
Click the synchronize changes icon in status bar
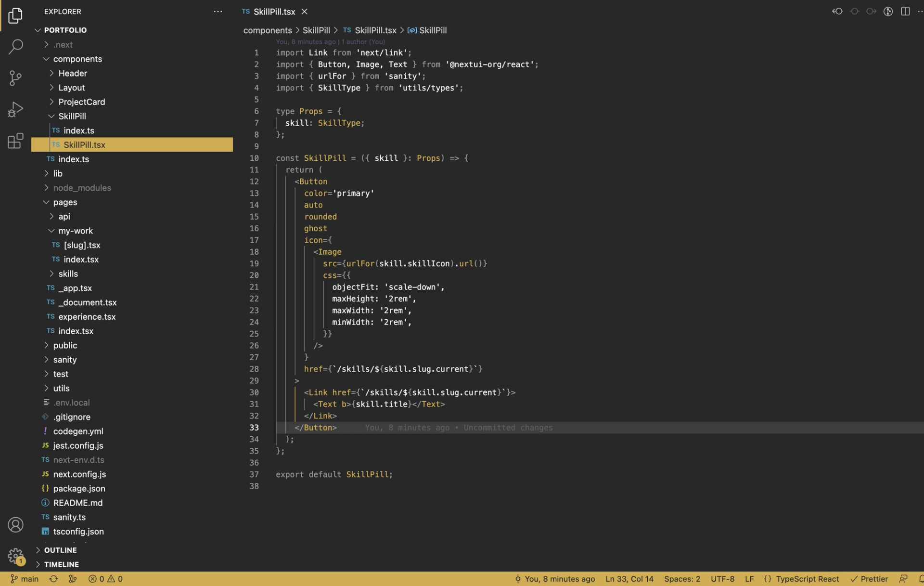[53, 579]
